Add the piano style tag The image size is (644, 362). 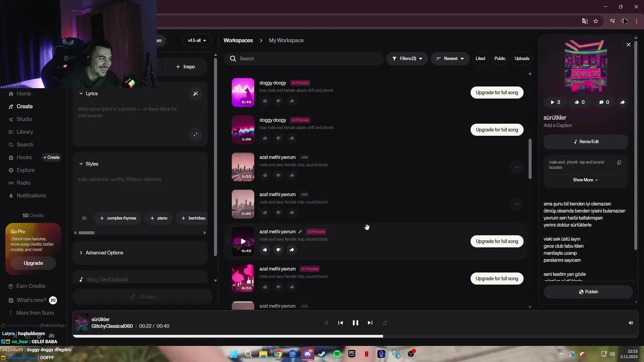click(x=158, y=218)
